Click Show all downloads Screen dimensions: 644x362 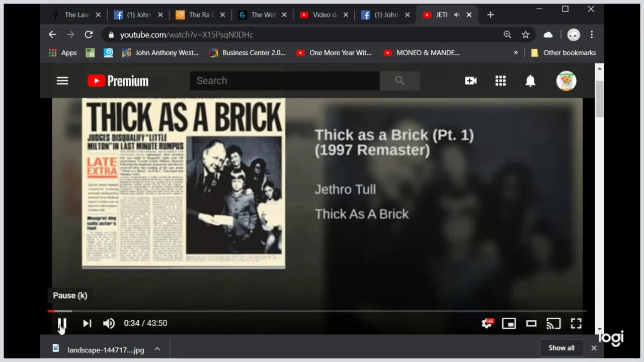(561, 348)
